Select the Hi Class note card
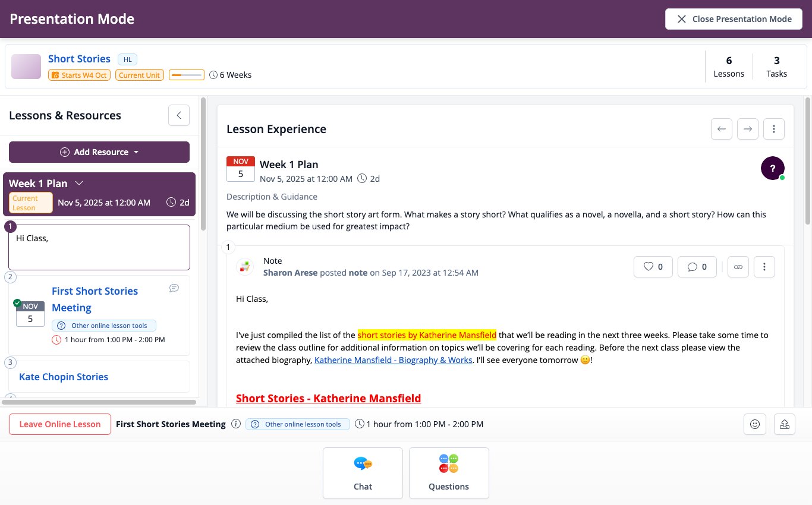This screenshot has height=505, width=812. pos(99,247)
